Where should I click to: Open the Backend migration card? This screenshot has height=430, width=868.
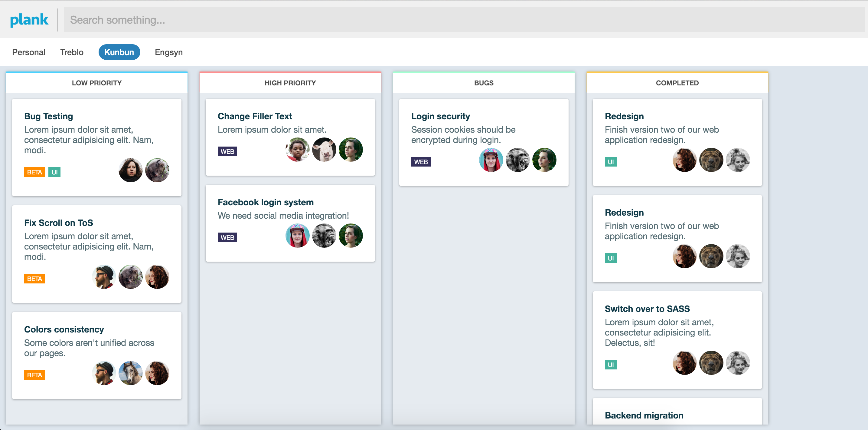[644, 415]
